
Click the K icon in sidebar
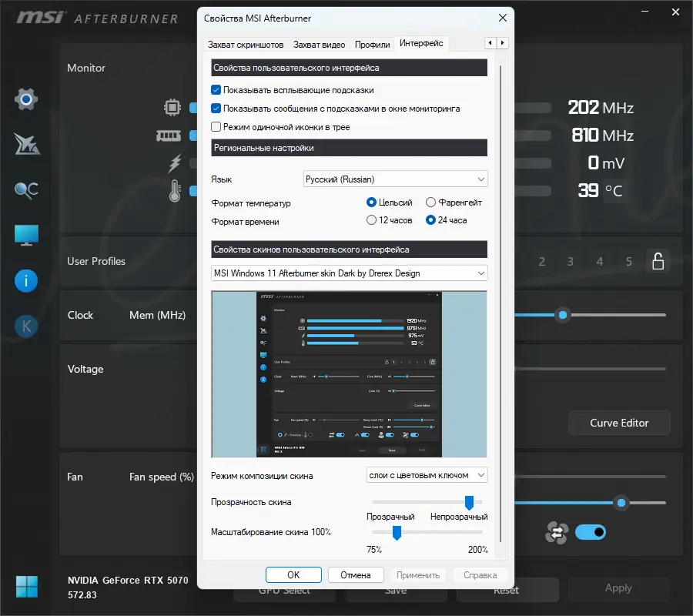tap(26, 326)
